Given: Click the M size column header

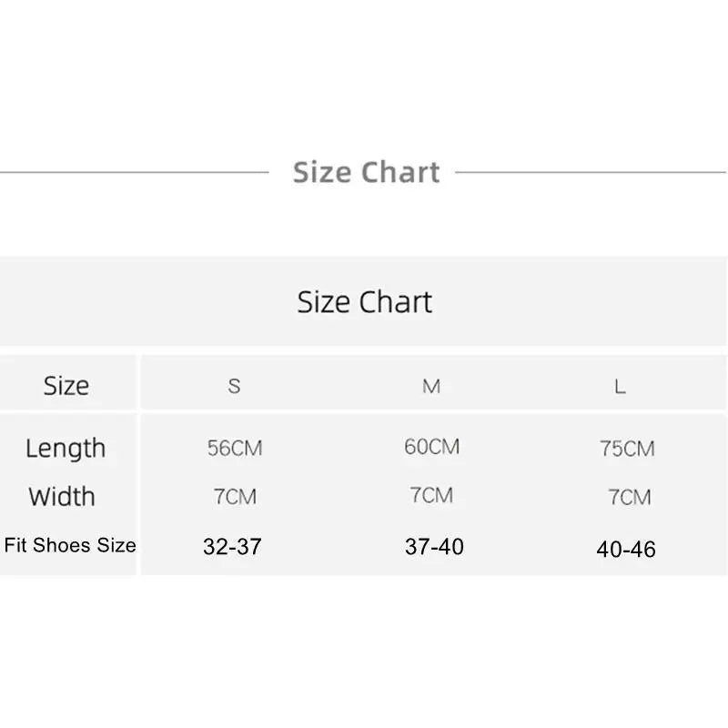Looking at the screenshot, I should (x=431, y=386).
